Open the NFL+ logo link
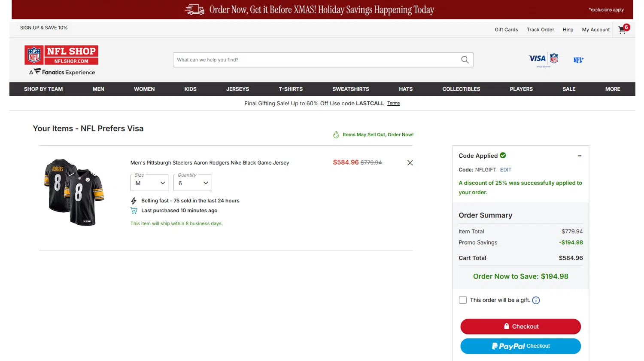 coord(578,60)
